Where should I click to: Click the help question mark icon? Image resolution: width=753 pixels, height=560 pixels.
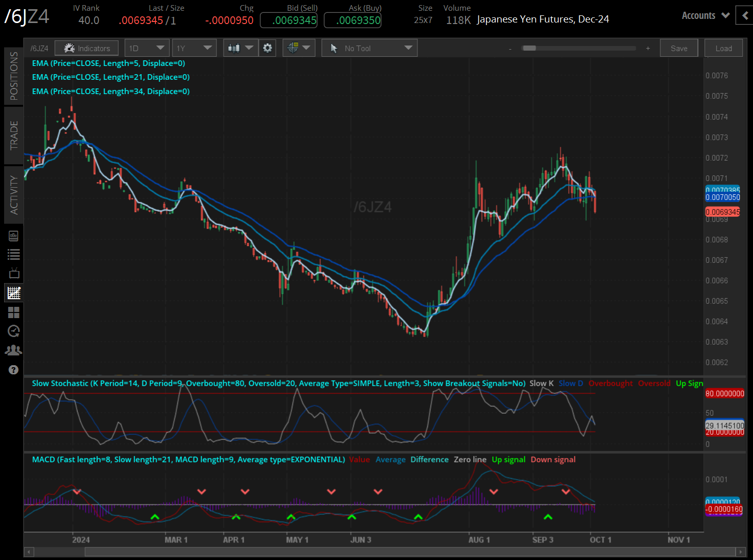pyautogui.click(x=14, y=370)
